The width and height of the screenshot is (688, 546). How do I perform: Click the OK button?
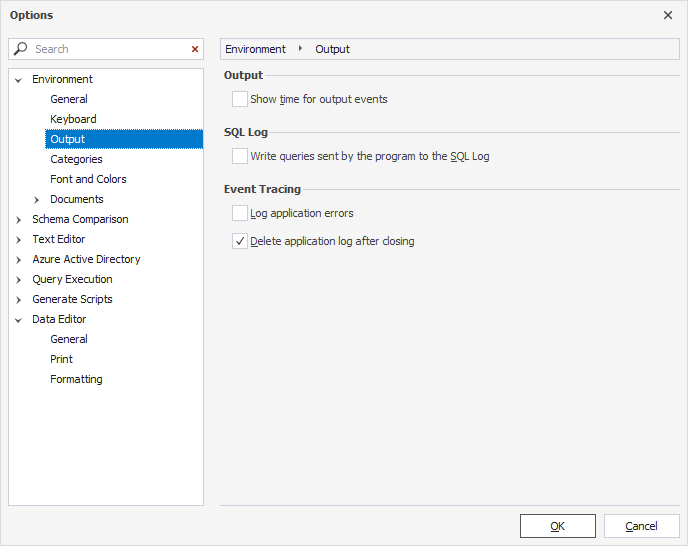pos(558,526)
